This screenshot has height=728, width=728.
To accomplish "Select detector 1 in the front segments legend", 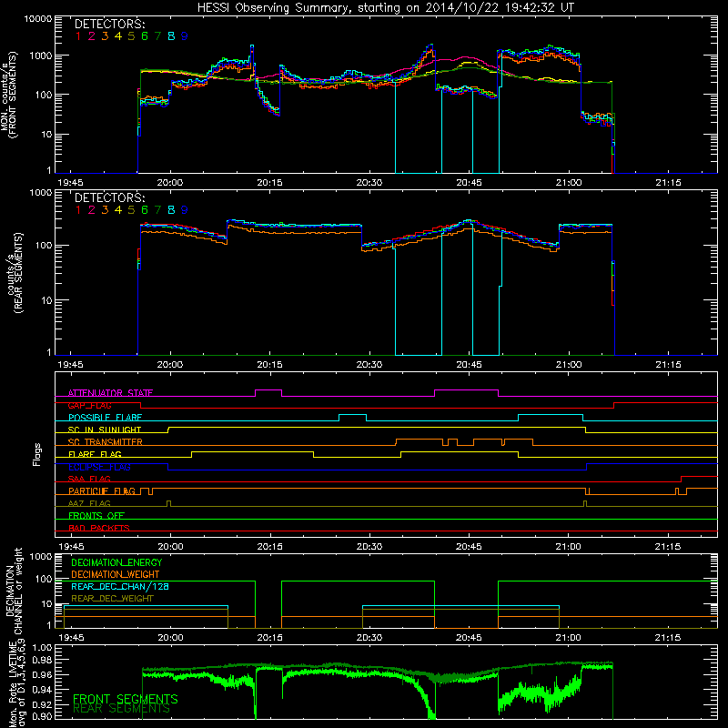I will pyautogui.click(x=78, y=36).
